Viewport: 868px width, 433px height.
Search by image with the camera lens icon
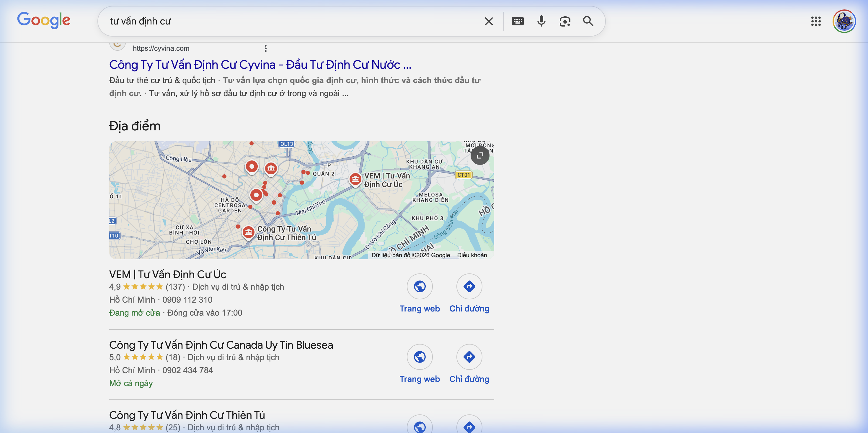[x=565, y=21]
